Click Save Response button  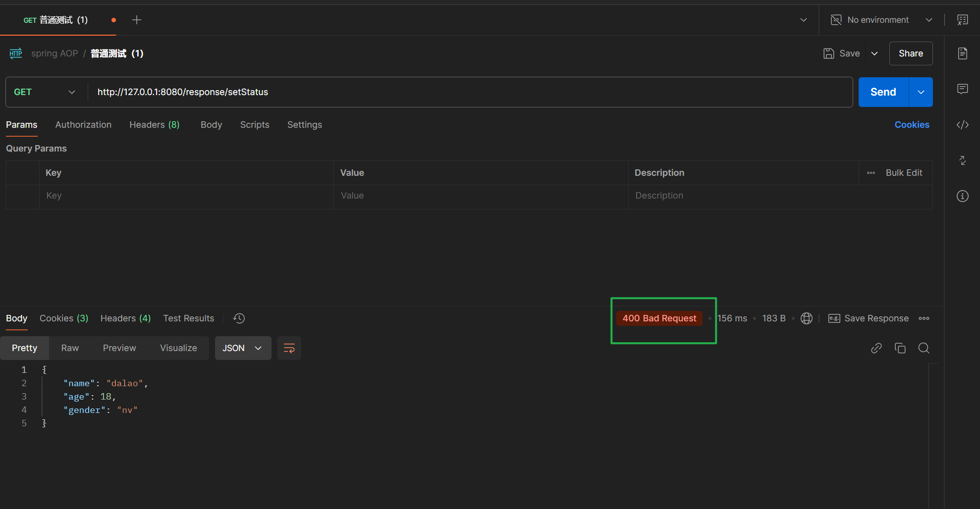pyautogui.click(x=869, y=318)
